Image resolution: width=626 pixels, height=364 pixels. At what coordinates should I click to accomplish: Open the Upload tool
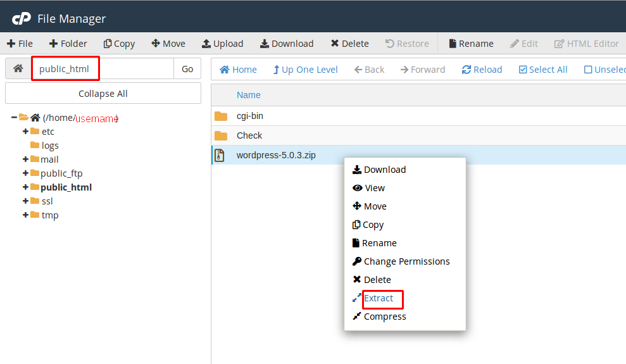coord(222,44)
